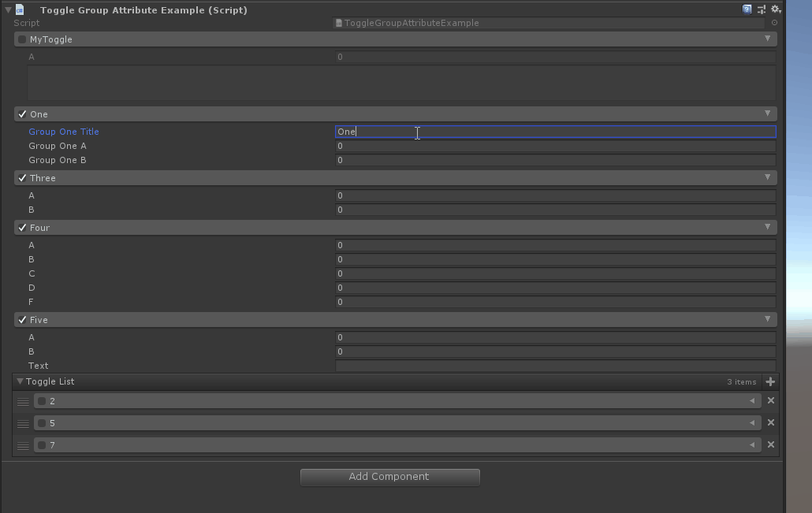Collapse the Toggle List foldout
This screenshot has width=812, height=513.
[20, 381]
